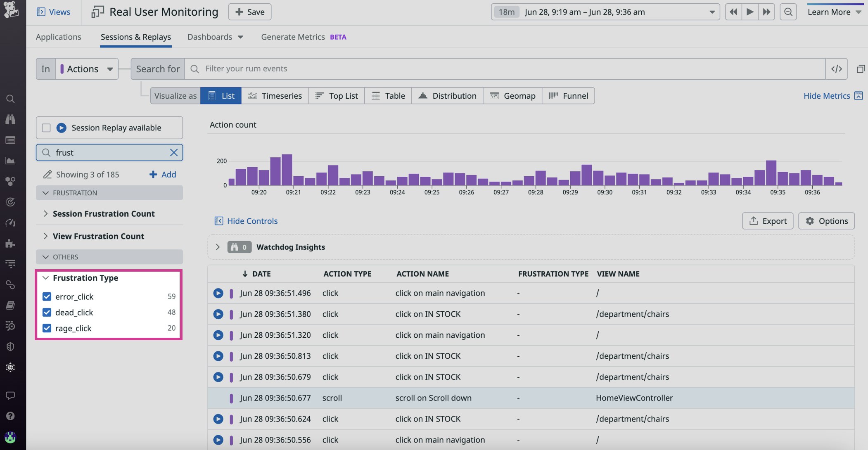Click the copy query icon beside search bar

[x=861, y=69]
